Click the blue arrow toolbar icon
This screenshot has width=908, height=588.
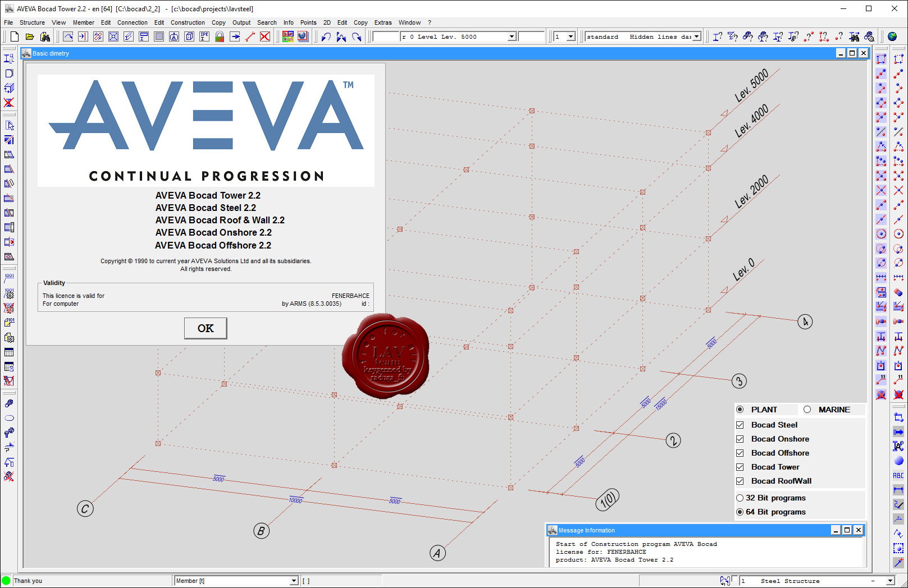235,36
